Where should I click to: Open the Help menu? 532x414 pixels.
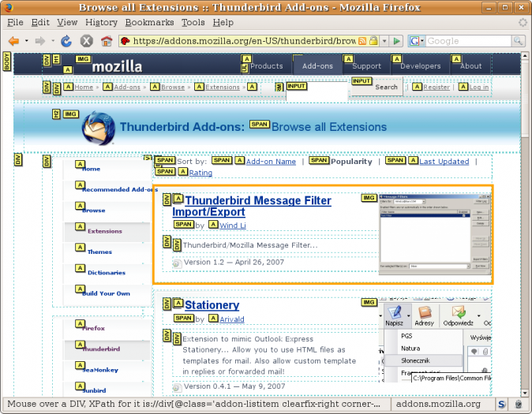click(223, 22)
